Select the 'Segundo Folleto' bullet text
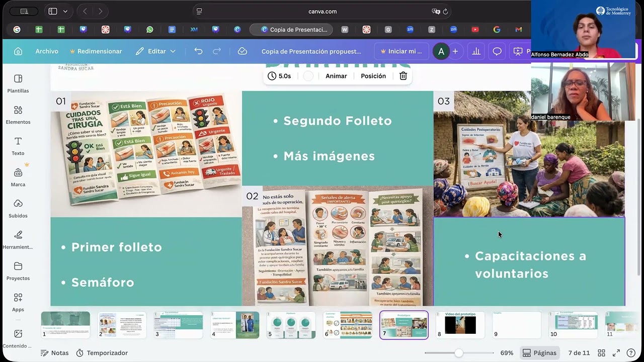 pyautogui.click(x=338, y=121)
